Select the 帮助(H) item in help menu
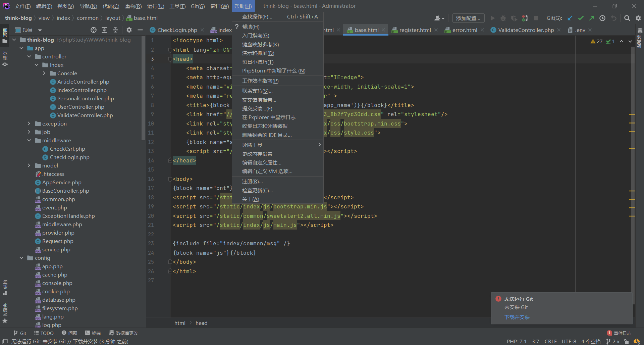The width and height of the screenshot is (644, 345). (x=277, y=27)
